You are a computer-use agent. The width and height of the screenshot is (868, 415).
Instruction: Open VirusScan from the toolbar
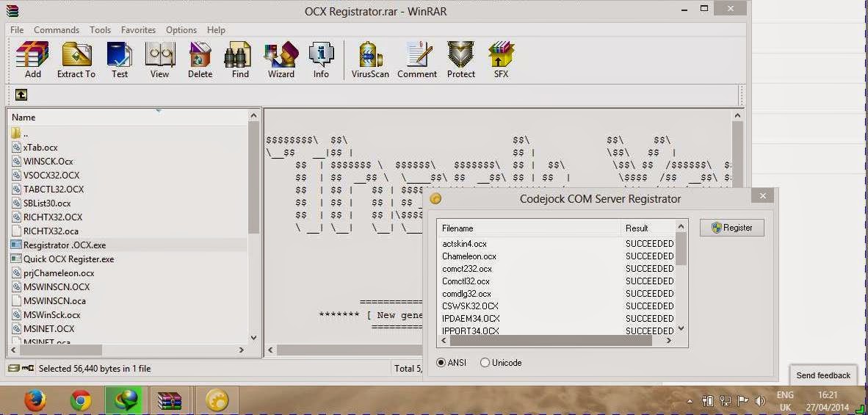370,59
